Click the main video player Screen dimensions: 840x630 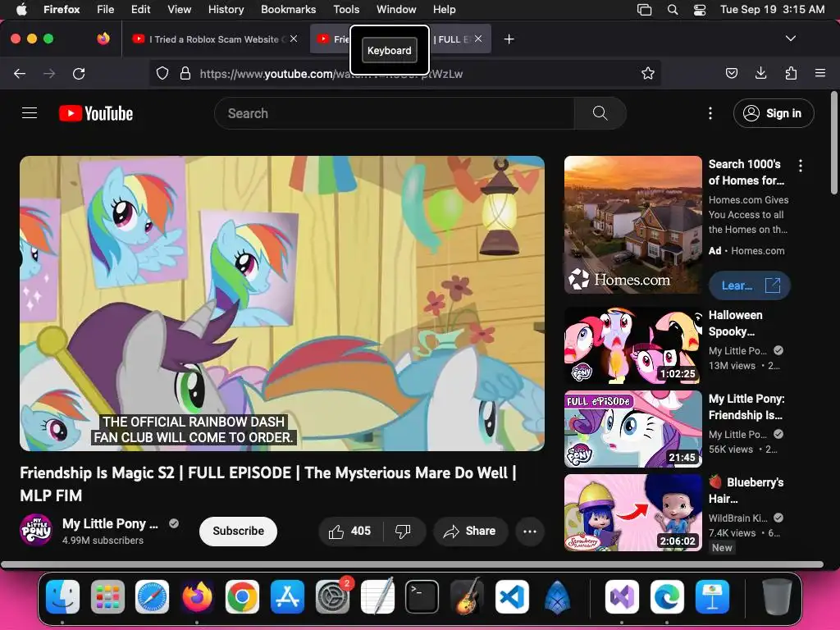click(x=282, y=304)
